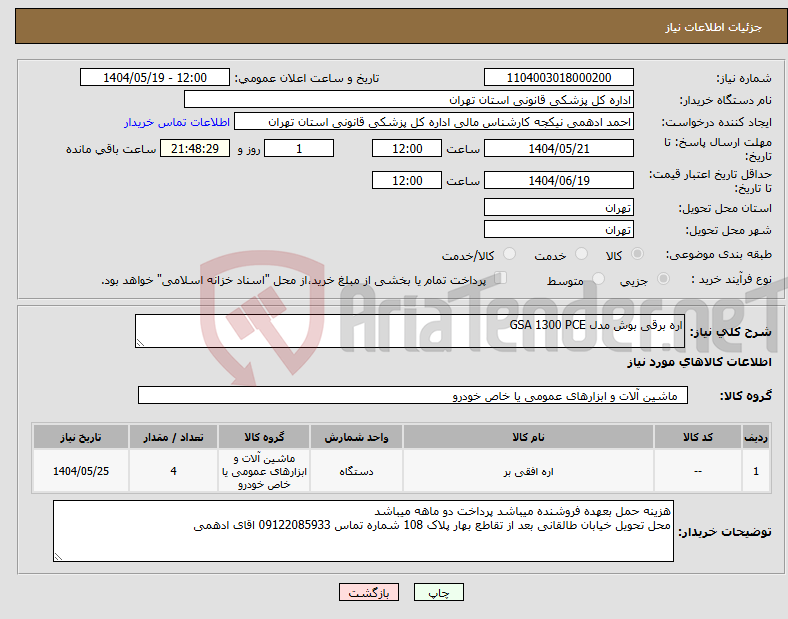Viewport: 788px width, 619px height.
Task: Click the response deadline date 1404/05/21
Action: coord(558,149)
